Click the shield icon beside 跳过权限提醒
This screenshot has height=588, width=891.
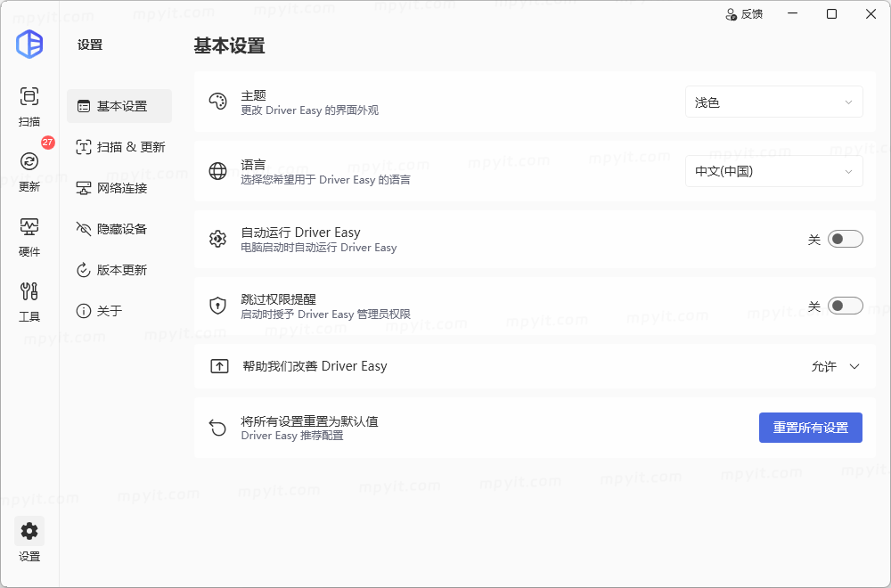[x=217, y=306]
